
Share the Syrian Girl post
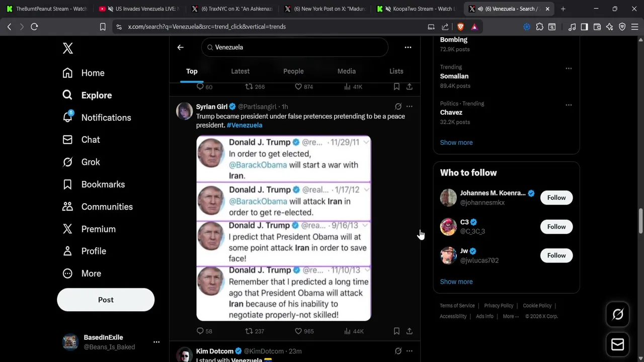410,331
